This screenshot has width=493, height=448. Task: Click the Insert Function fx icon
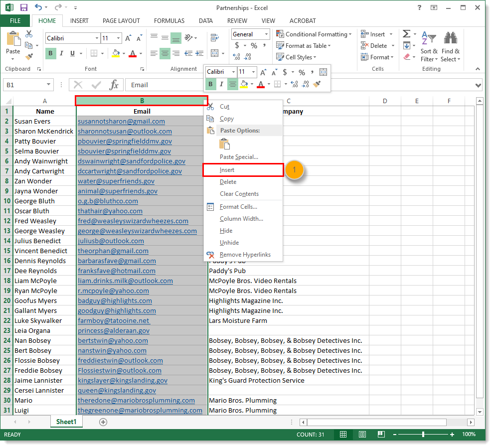114,85
